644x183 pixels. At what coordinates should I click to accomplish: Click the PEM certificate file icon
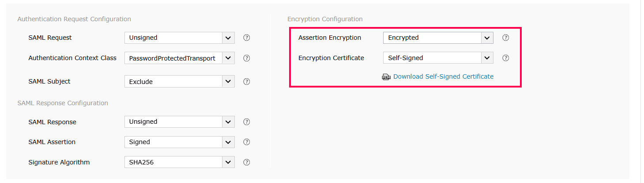click(x=386, y=77)
